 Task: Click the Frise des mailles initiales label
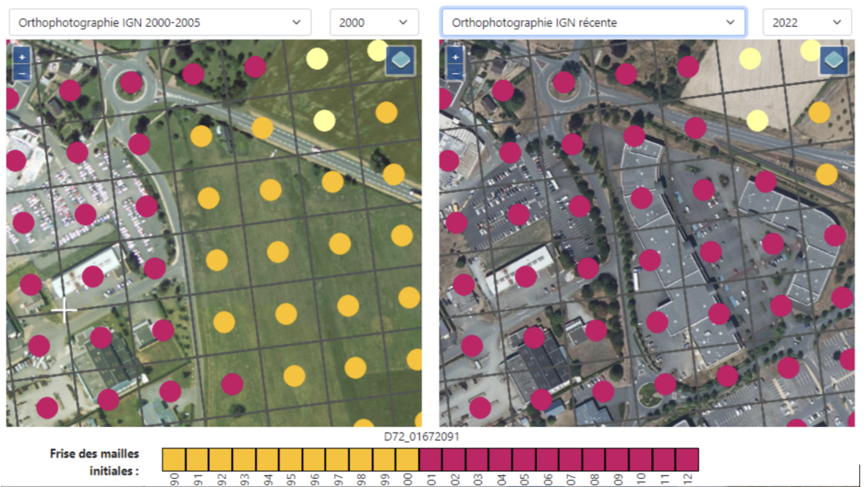(x=94, y=462)
